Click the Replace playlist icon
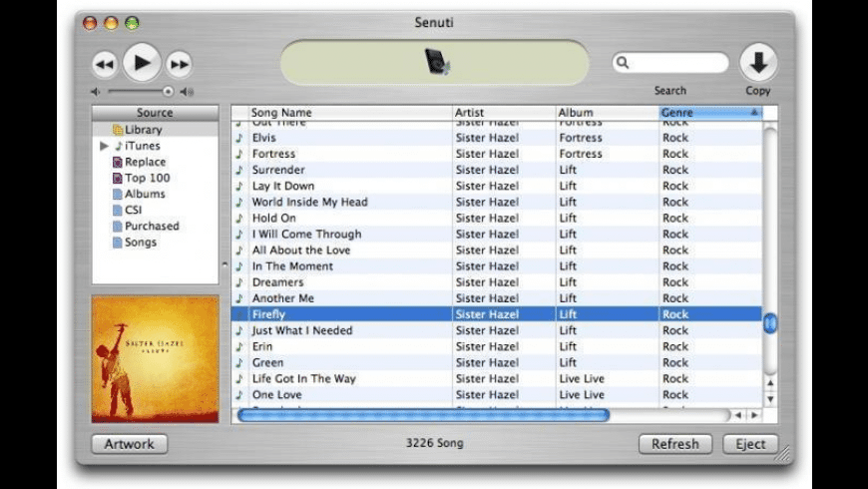Image resolution: width=868 pixels, height=489 pixels. click(118, 162)
